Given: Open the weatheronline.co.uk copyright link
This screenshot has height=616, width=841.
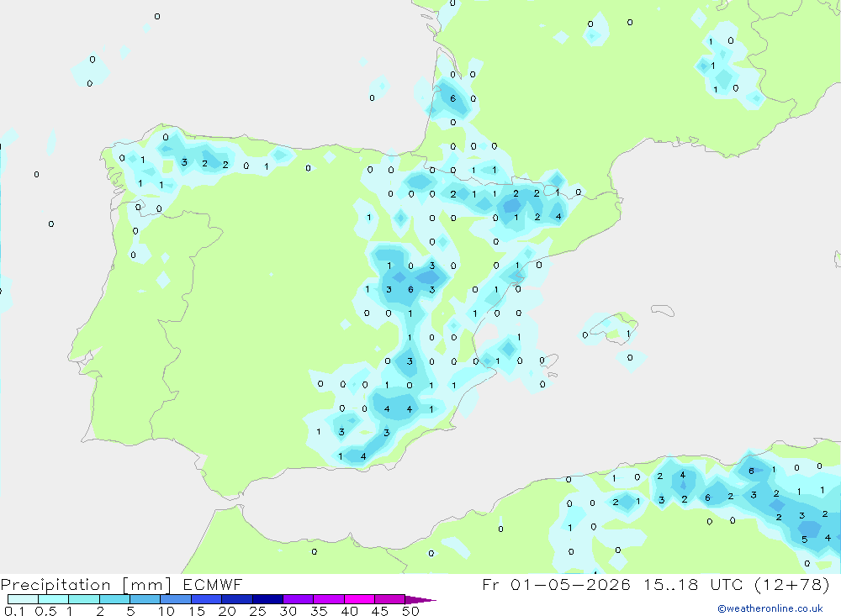Looking at the screenshot, I should click(770, 608).
